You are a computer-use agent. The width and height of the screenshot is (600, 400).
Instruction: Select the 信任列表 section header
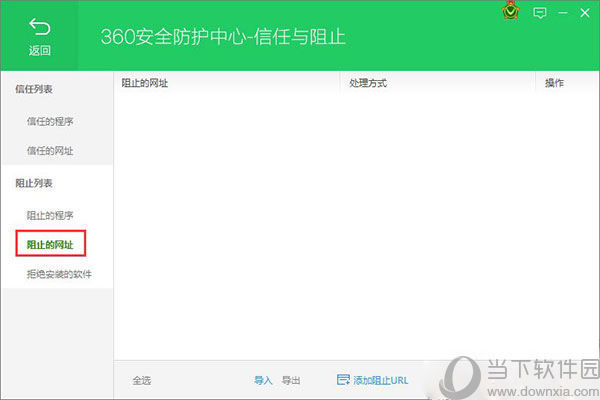click(x=34, y=90)
